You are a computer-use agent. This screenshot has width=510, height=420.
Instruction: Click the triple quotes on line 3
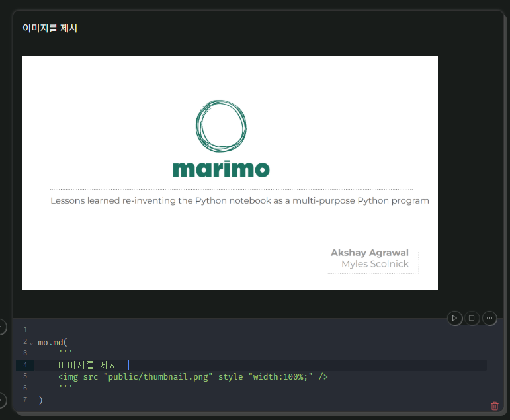[65, 351]
